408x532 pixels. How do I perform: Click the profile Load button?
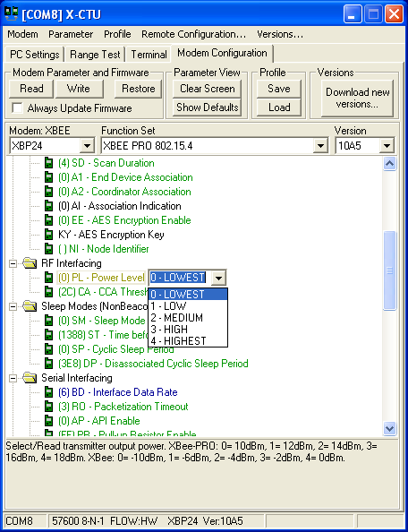pos(279,107)
